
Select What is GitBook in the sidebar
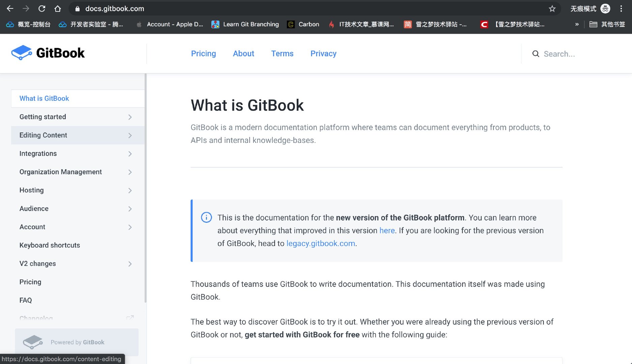pos(44,98)
